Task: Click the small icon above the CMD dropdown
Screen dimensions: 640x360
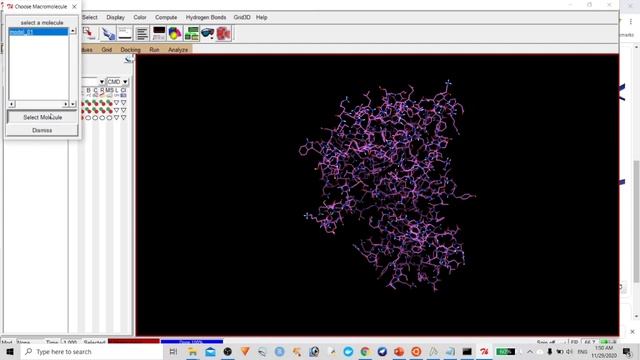Action: (x=128, y=60)
